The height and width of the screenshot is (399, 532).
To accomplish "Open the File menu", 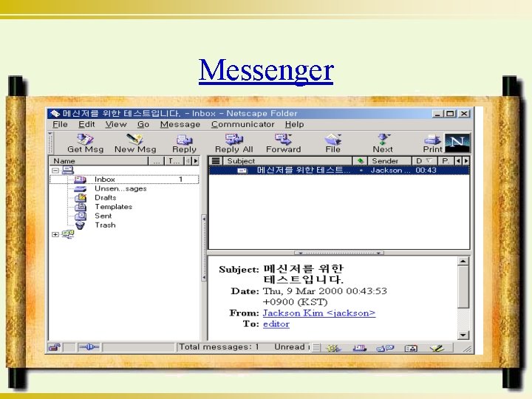I will click(60, 125).
